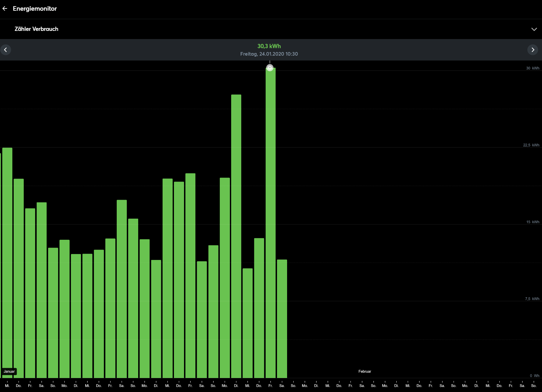
Task: Show the previous time period
Action: 6,50
